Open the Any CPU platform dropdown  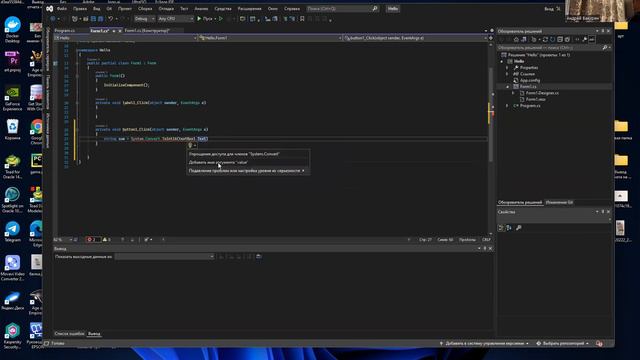point(176,19)
